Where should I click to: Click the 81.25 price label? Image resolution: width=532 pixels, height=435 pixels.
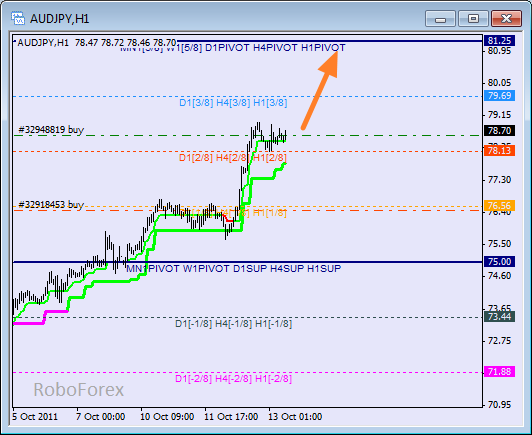tap(499, 40)
